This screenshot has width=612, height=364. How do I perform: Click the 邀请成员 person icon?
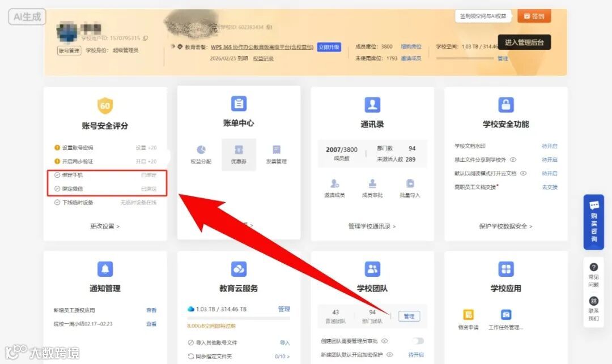(334, 183)
